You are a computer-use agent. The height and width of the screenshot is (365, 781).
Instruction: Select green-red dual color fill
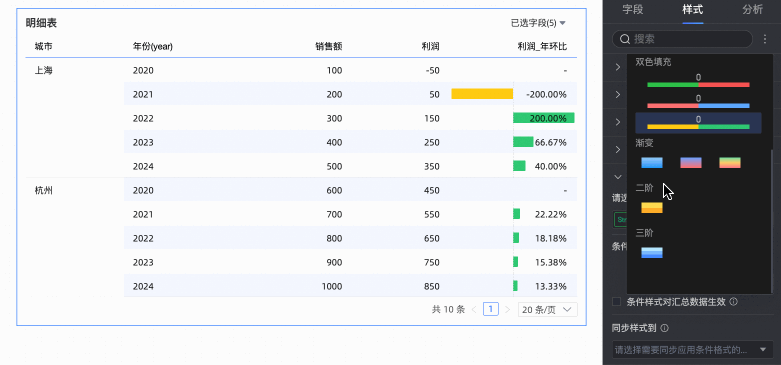(x=698, y=81)
